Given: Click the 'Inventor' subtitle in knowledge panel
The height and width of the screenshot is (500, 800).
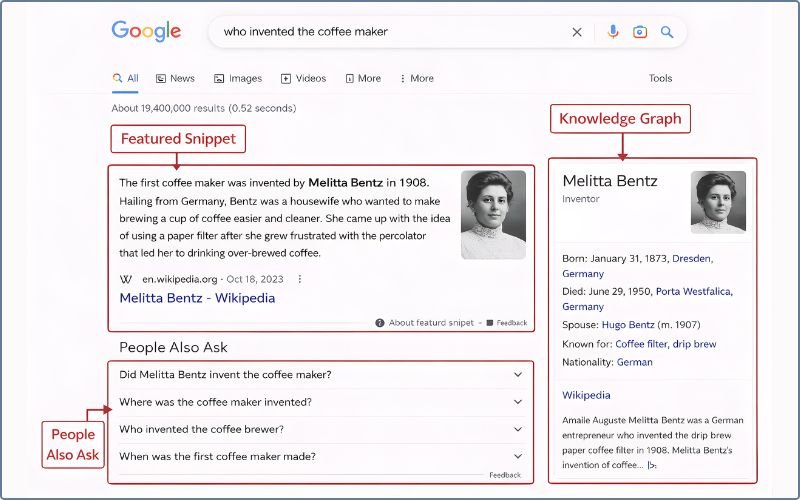Looking at the screenshot, I should (581, 199).
